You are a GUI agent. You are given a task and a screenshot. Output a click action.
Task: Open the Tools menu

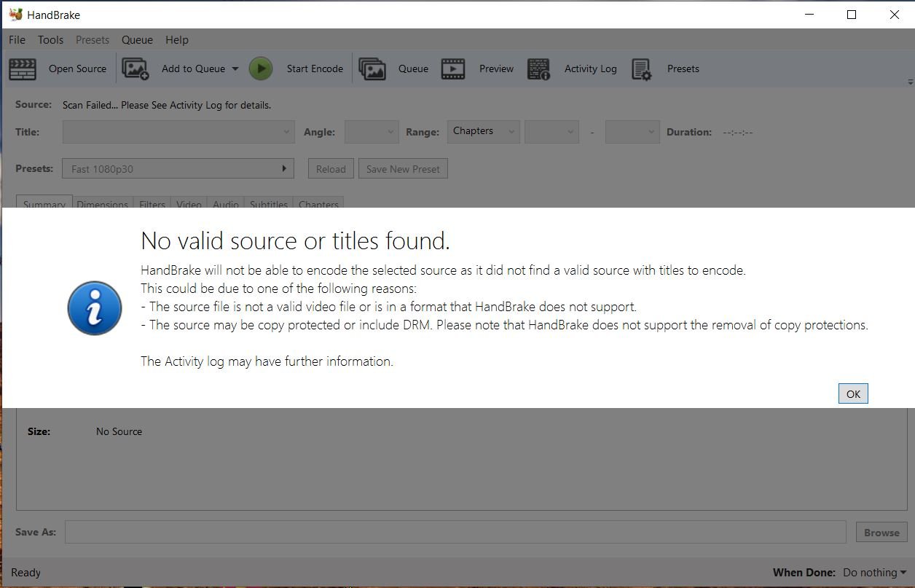pos(51,39)
